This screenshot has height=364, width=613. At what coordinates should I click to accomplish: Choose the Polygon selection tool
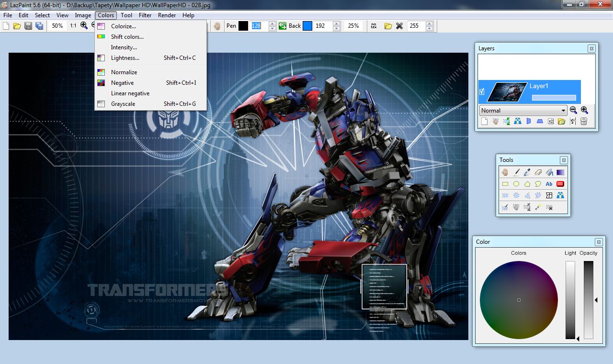tap(527, 195)
